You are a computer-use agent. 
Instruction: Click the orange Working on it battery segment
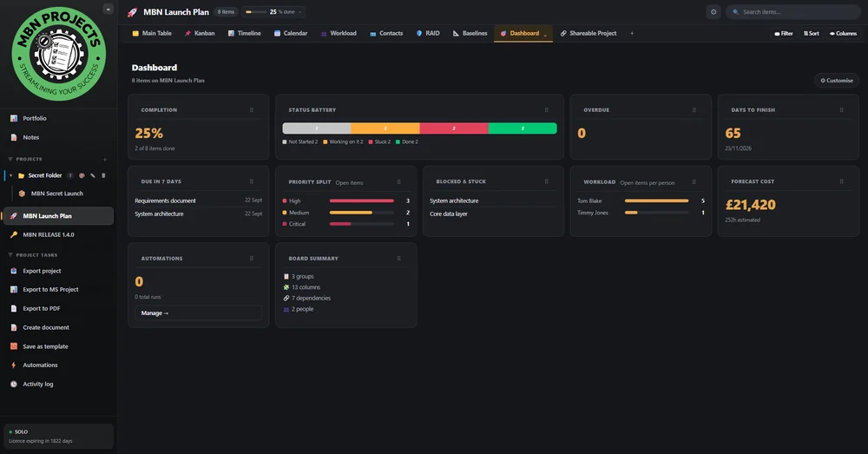tap(385, 128)
